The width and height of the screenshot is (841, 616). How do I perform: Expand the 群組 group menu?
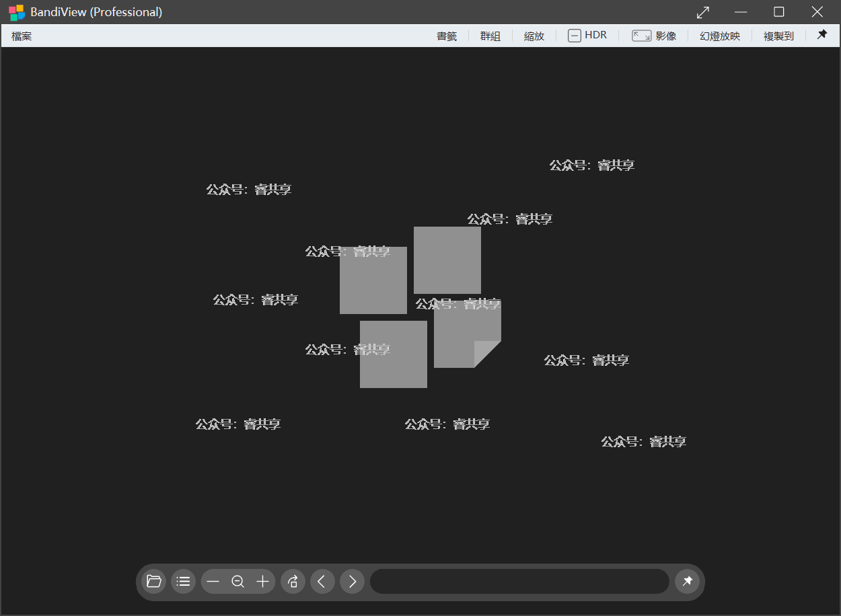(x=490, y=36)
